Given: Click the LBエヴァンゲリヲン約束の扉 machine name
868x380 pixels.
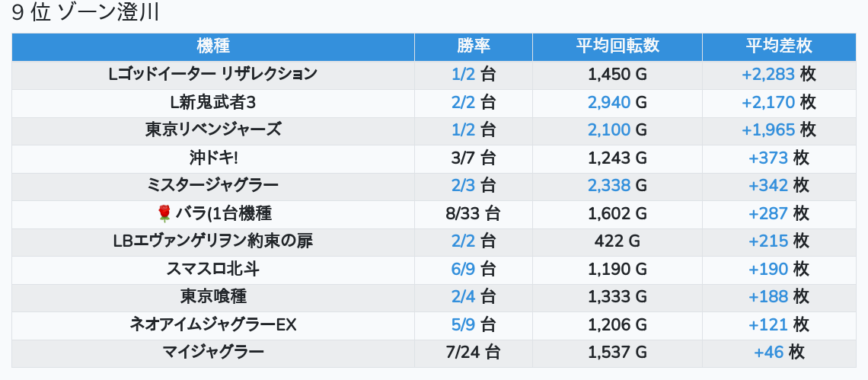Looking at the screenshot, I should point(213,241).
